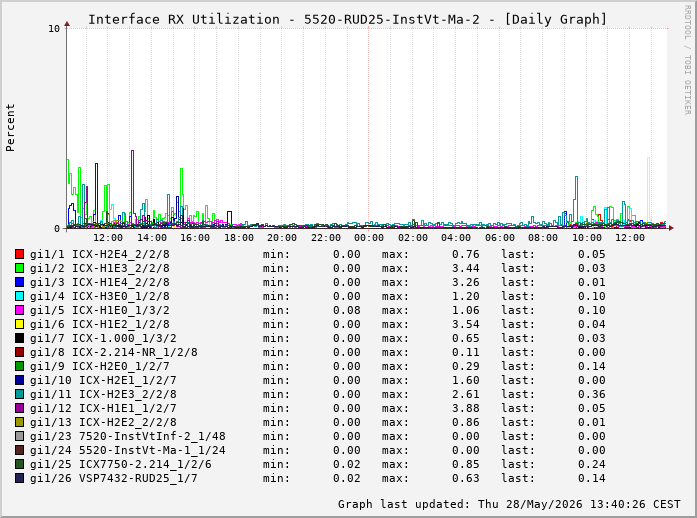The width and height of the screenshot is (697, 518).
Task: Click legend label gi1/8 ICX-2.214-NR_1/2/8
Action: [114, 352]
